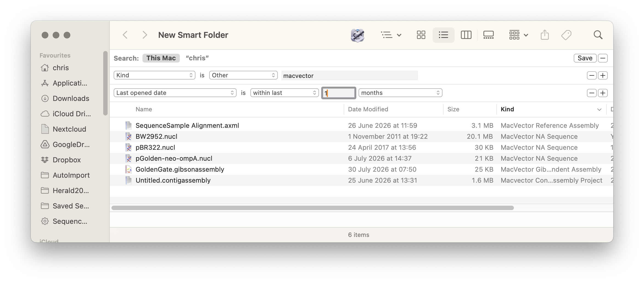Image resolution: width=644 pixels, height=283 pixels.
Task: Remove the Kind criteria row
Action: coord(592,75)
